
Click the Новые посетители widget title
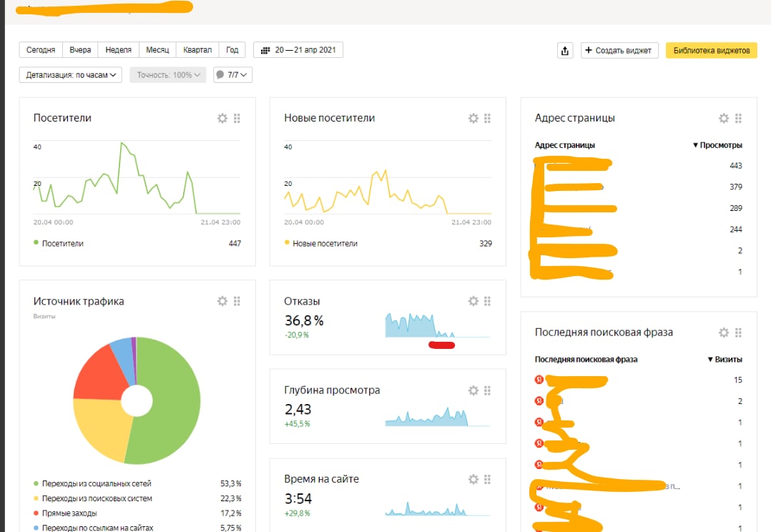click(330, 118)
